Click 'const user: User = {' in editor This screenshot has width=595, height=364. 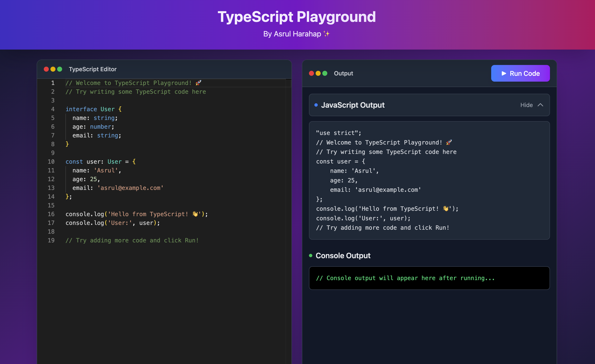coord(100,161)
